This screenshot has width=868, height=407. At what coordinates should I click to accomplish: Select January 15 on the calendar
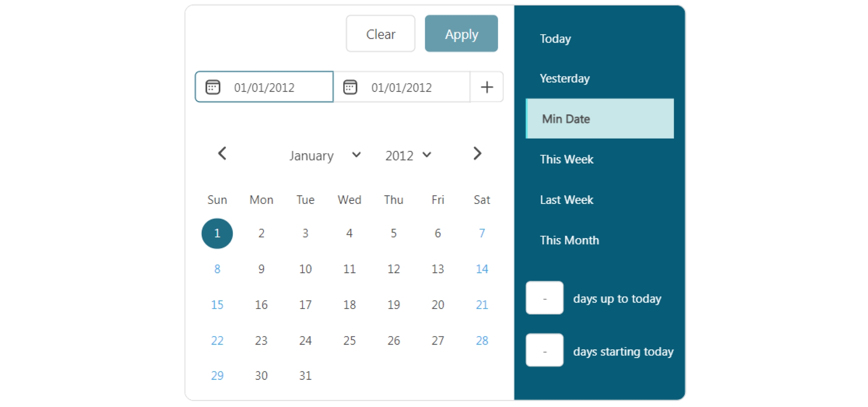217,304
